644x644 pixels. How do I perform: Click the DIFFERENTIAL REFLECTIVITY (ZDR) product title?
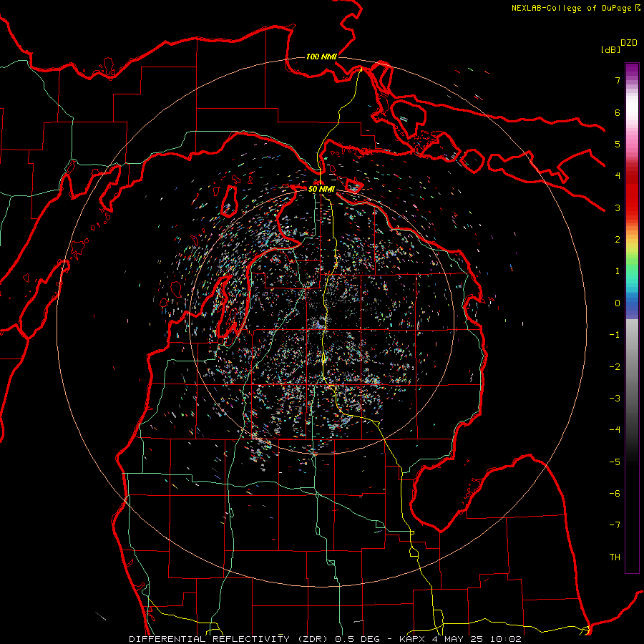click(x=228, y=639)
